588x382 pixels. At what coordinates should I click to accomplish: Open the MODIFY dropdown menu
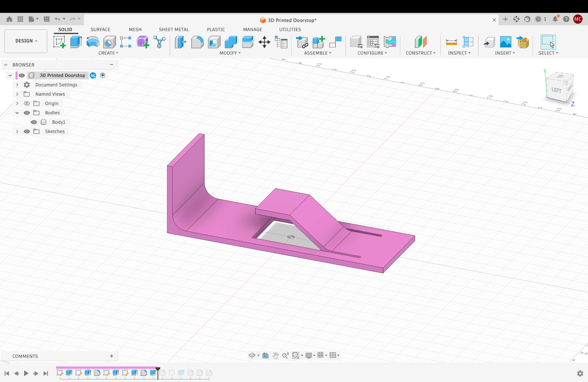click(x=230, y=53)
